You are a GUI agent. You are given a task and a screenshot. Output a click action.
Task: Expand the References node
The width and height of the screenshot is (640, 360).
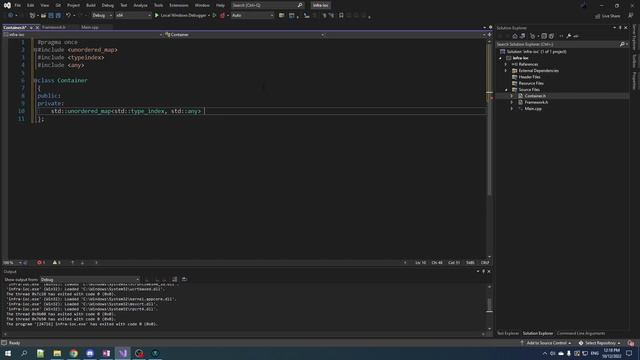[506, 64]
